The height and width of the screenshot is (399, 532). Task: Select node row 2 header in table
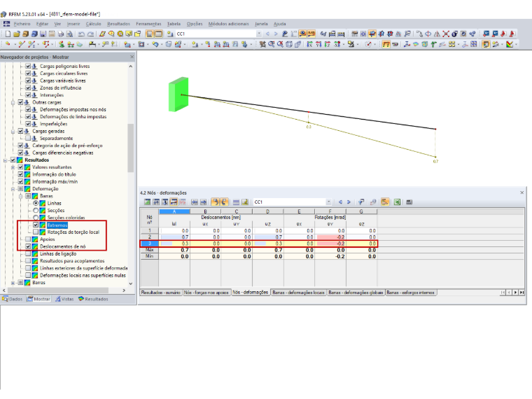[x=150, y=237]
